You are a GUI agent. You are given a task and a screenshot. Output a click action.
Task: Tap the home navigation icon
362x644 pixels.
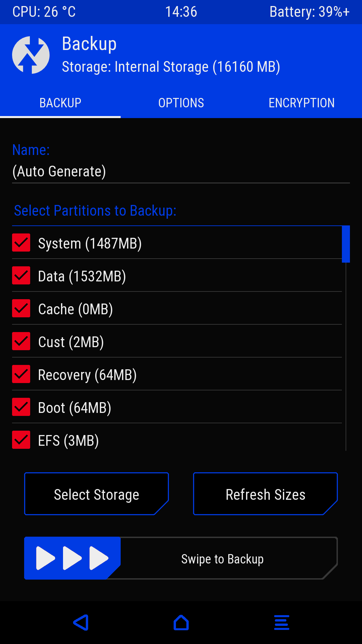tap(181, 623)
